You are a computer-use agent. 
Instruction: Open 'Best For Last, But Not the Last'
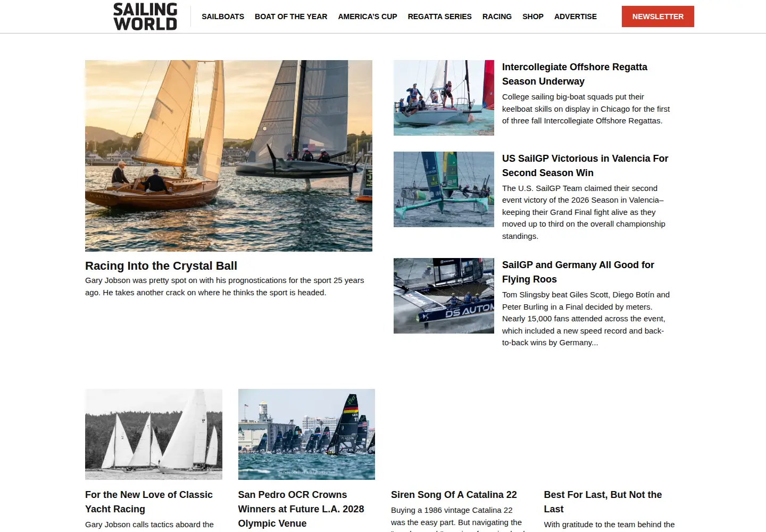coord(603,502)
